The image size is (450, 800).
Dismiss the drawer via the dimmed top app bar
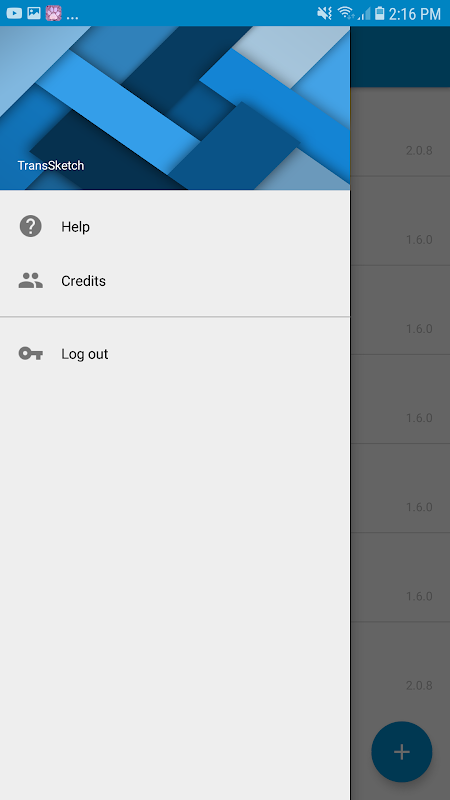coord(400,56)
